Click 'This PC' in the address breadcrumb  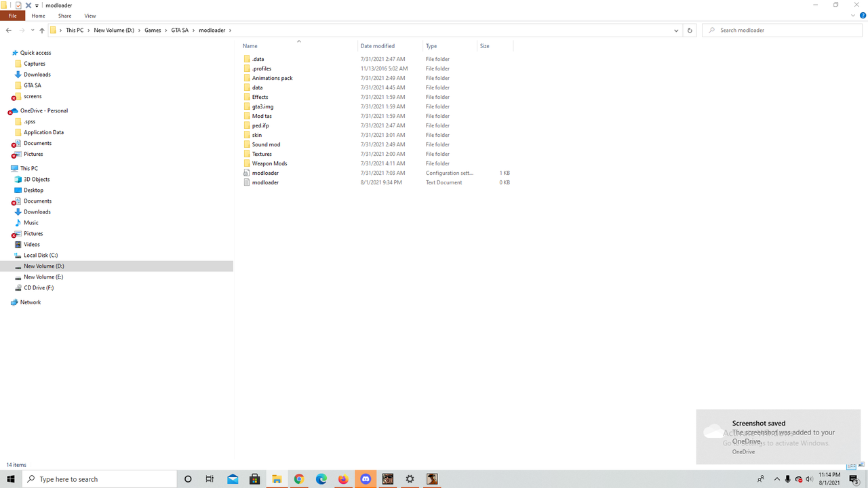pos(75,30)
